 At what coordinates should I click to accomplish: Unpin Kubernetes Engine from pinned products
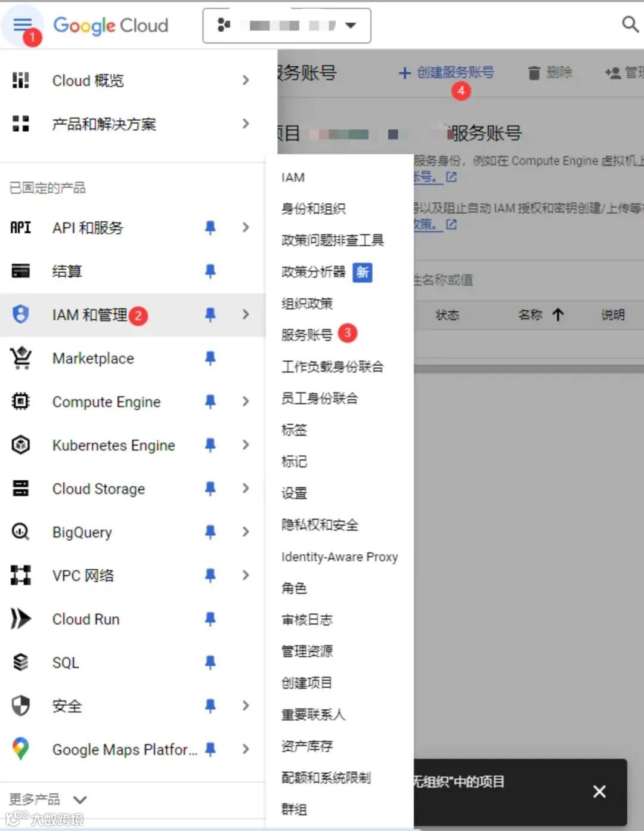click(210, 445)
